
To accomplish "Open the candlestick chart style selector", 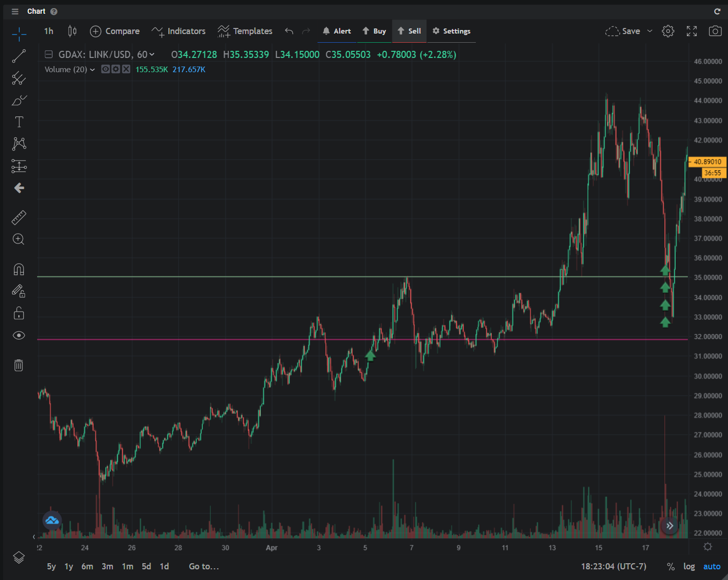I will click(x=72, y=31).
